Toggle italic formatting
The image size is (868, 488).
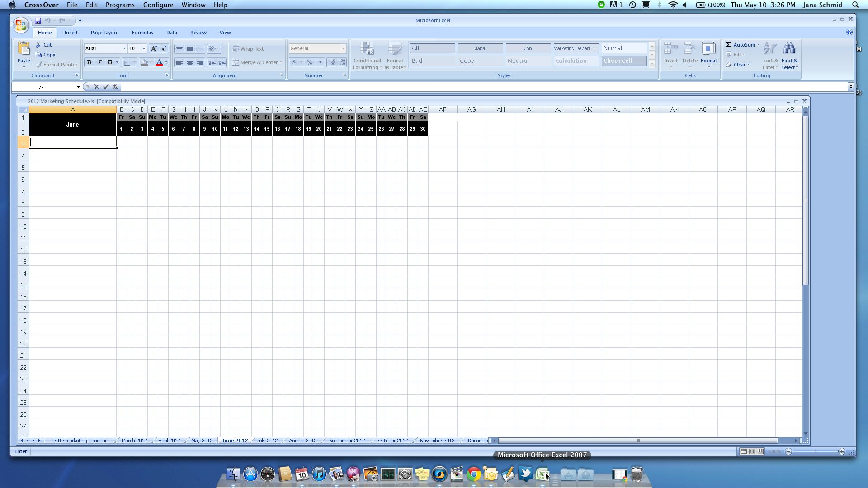click(x=99, y=62)
